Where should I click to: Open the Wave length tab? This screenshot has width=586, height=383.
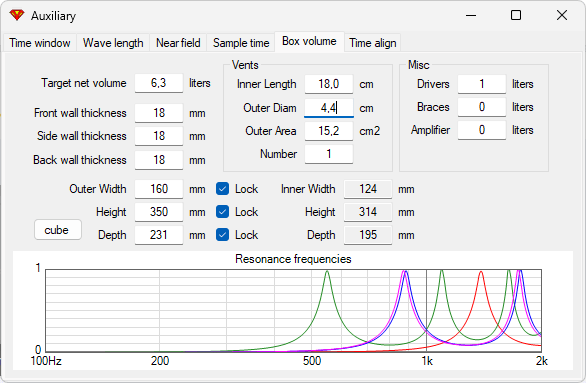pos(113,43)
